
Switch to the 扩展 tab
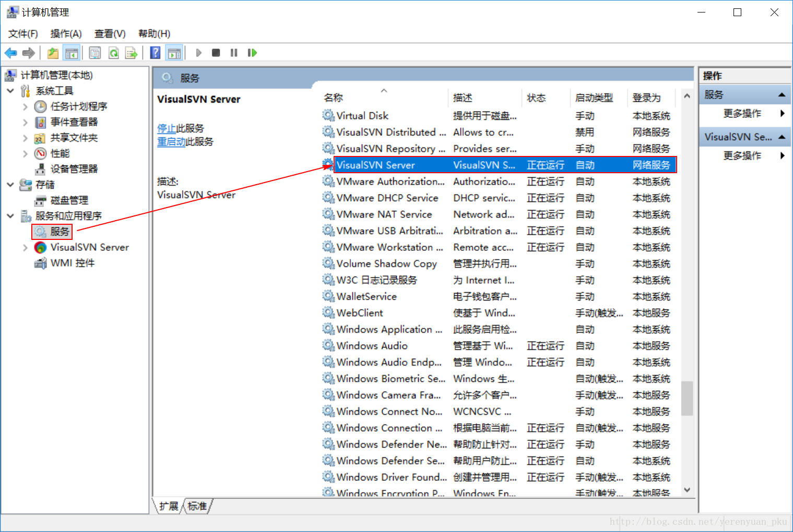[x=169, y=506]
